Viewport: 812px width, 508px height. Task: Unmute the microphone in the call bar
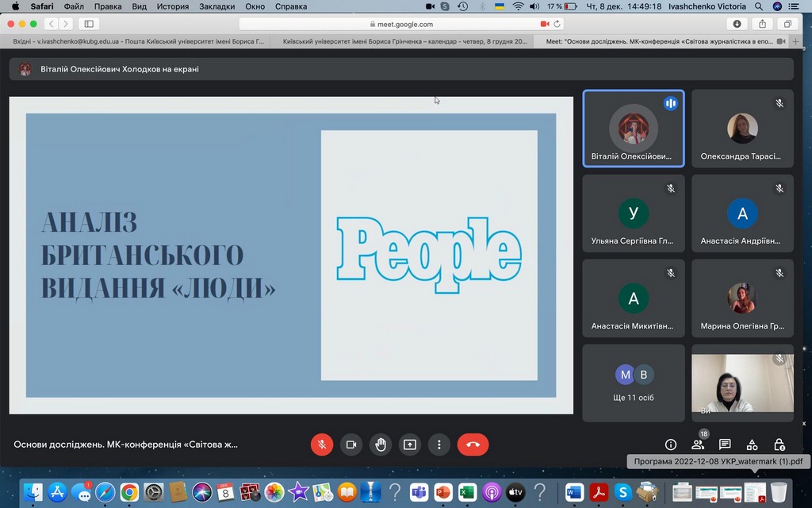(x=321, y=444)
